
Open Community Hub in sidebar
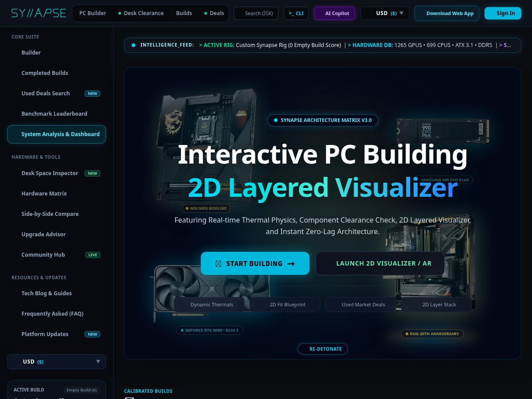tap(56, 254)
